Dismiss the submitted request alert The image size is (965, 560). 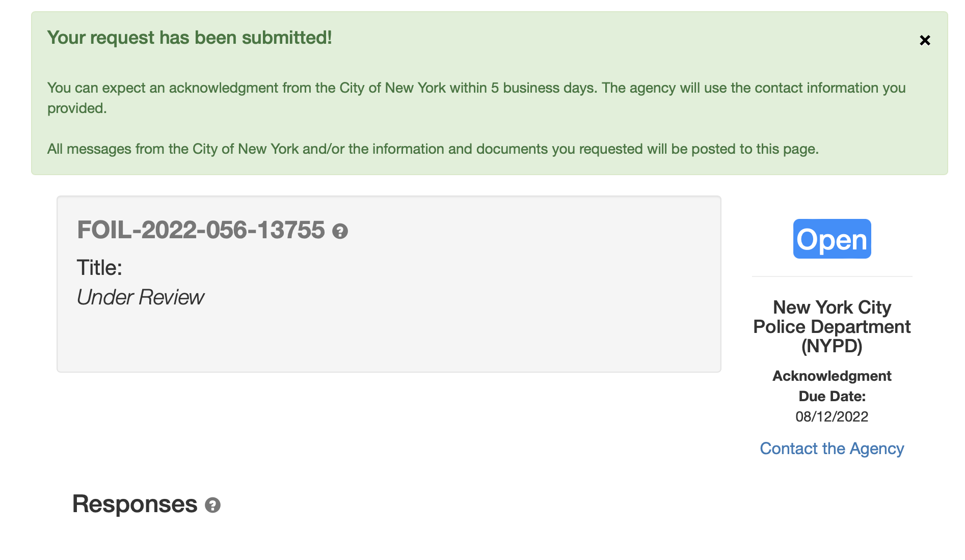pos(925,40)
